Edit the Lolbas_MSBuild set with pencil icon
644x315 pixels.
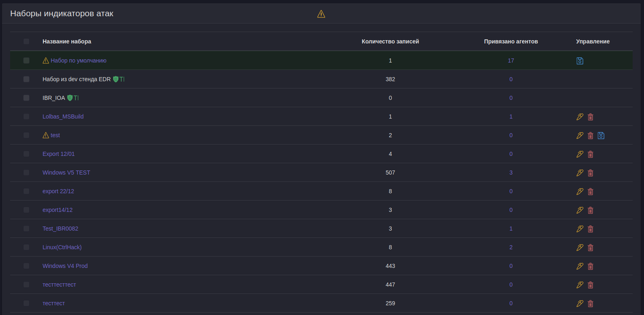(x=580, y=117)
